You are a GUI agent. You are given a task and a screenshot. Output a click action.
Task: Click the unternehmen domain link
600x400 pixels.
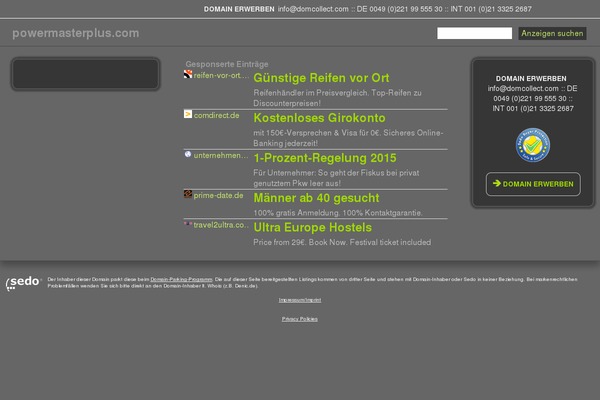pyautogui.click(x=221, y=155)
